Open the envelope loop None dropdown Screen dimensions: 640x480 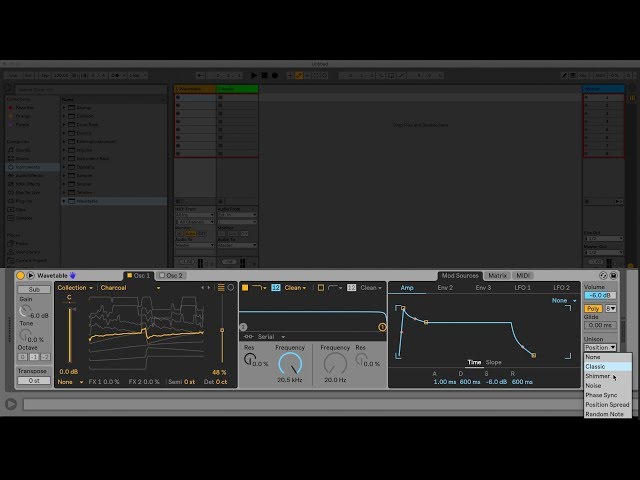pyautogui.click(x=564, y=300)
